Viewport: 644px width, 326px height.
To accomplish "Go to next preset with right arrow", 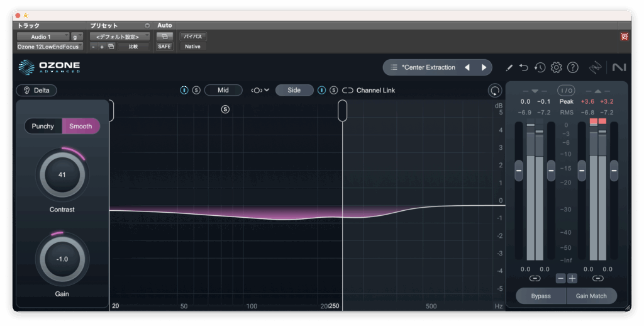I will click(484, 67).
